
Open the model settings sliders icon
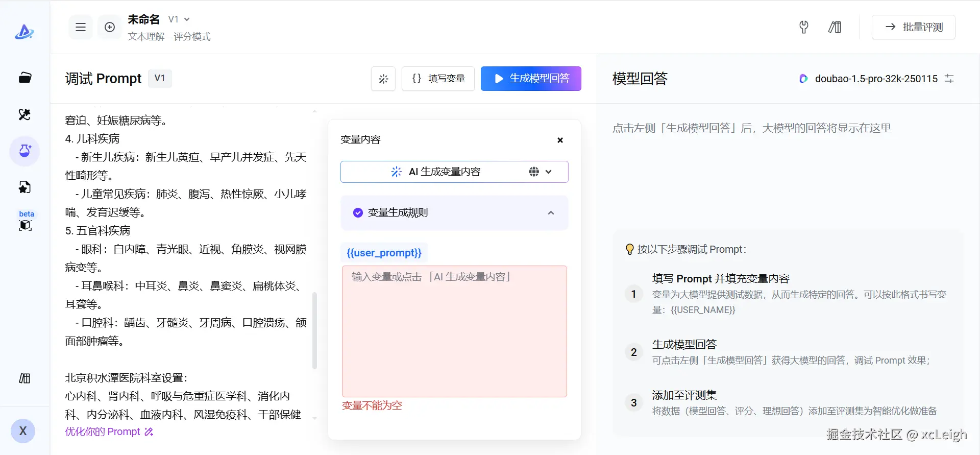point(949,79)
